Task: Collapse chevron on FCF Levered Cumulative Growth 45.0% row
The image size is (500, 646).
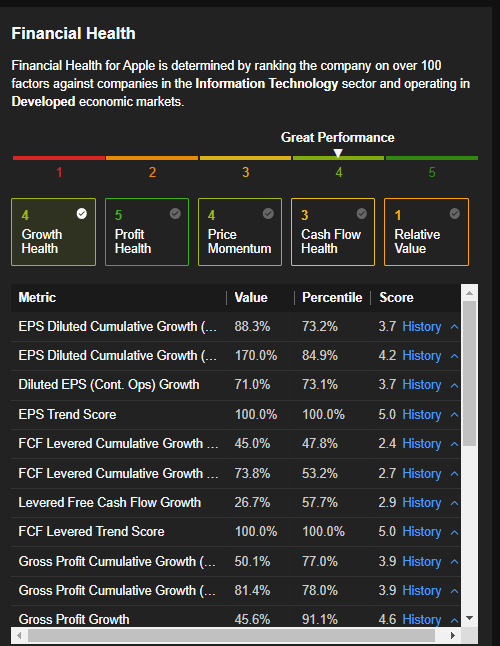Action: [454, 444]
